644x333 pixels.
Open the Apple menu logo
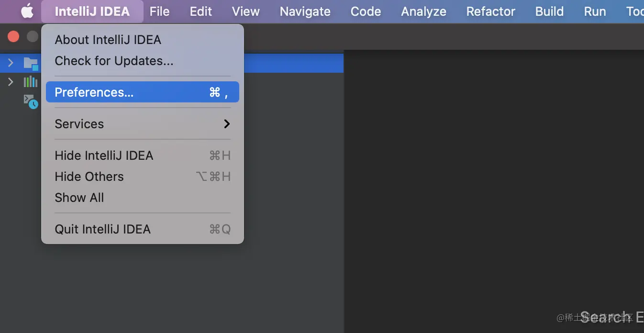[27, 11]
